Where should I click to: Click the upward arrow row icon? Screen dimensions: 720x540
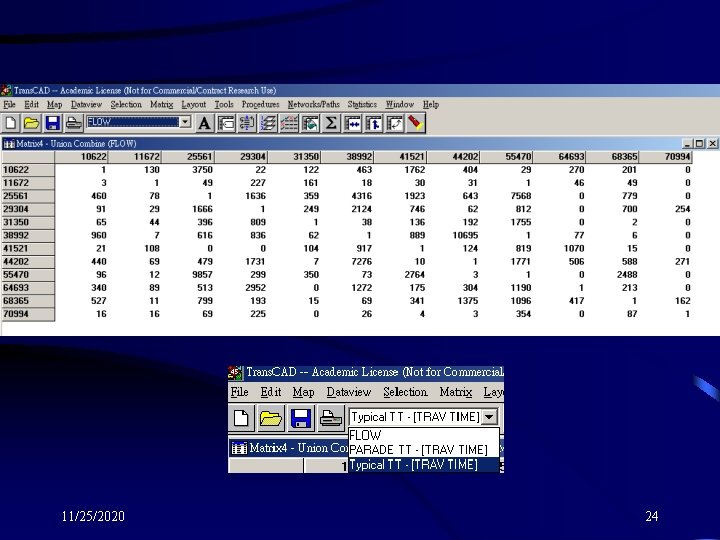point(374,123)
